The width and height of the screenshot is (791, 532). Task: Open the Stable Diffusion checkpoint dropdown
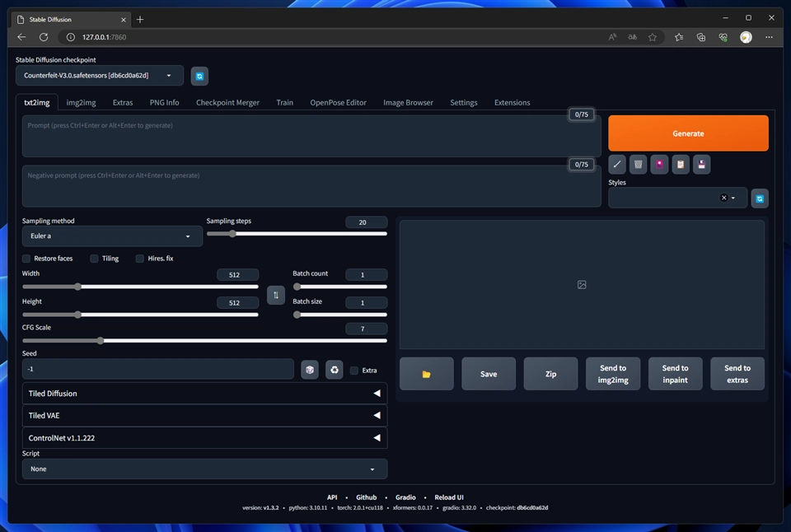[100, 76]
